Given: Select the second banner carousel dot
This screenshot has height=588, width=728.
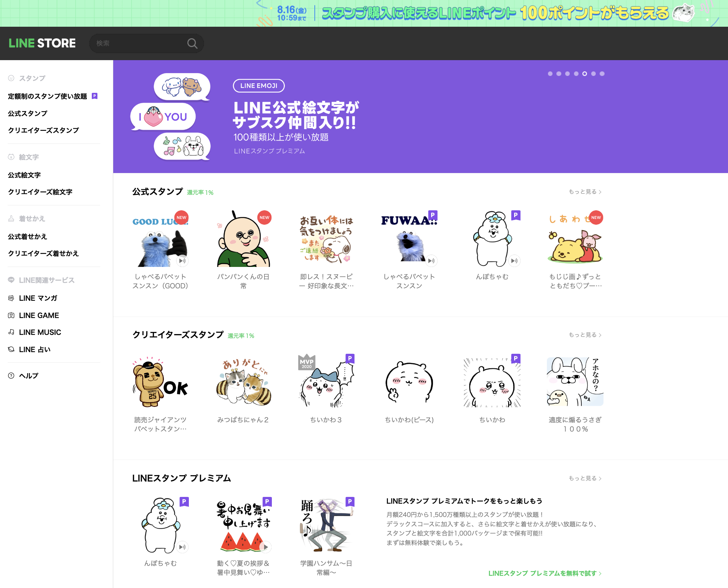Looking at the screenshot, I should (559, 73).
